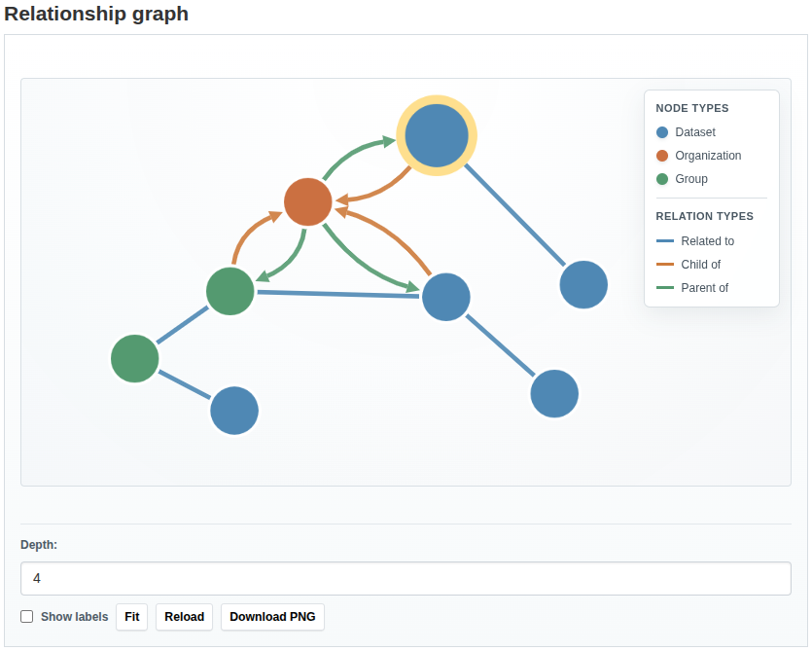Click the leftmost green Group node
The width and height of the screenshot is (812, 651).
point(134,358)
